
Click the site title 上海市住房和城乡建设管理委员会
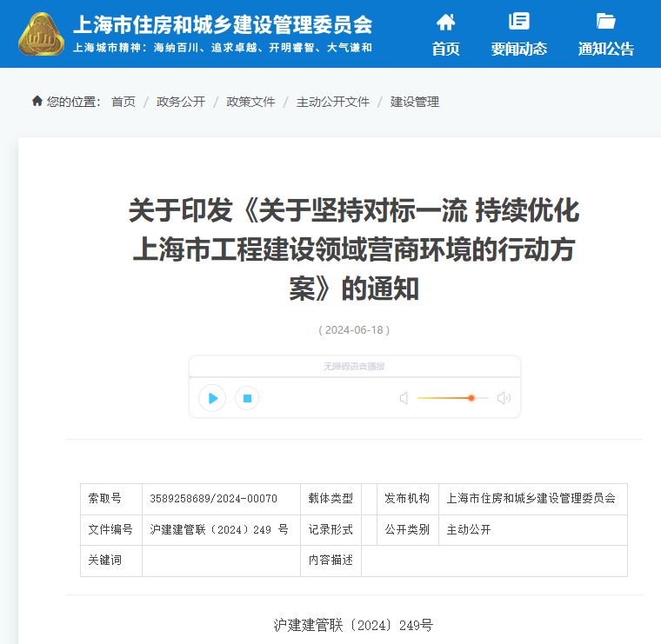tap(223, 24)
